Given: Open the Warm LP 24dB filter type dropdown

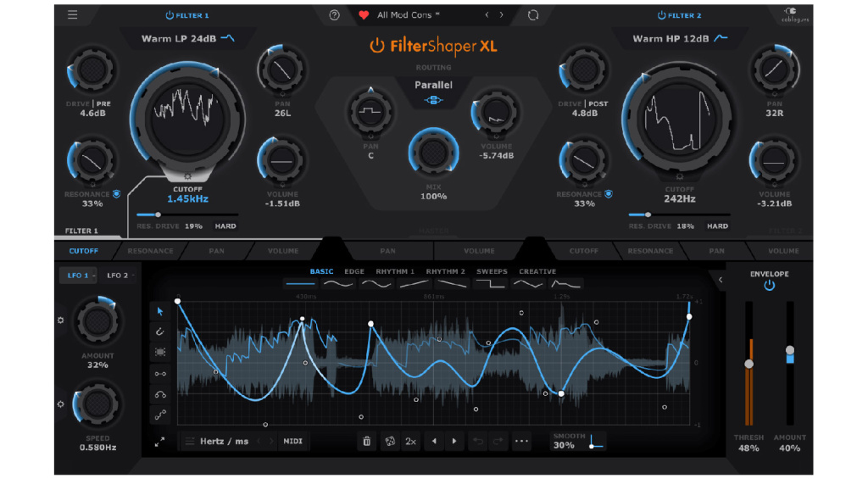Looking at the screenshot, I should [x=187, y=39].
